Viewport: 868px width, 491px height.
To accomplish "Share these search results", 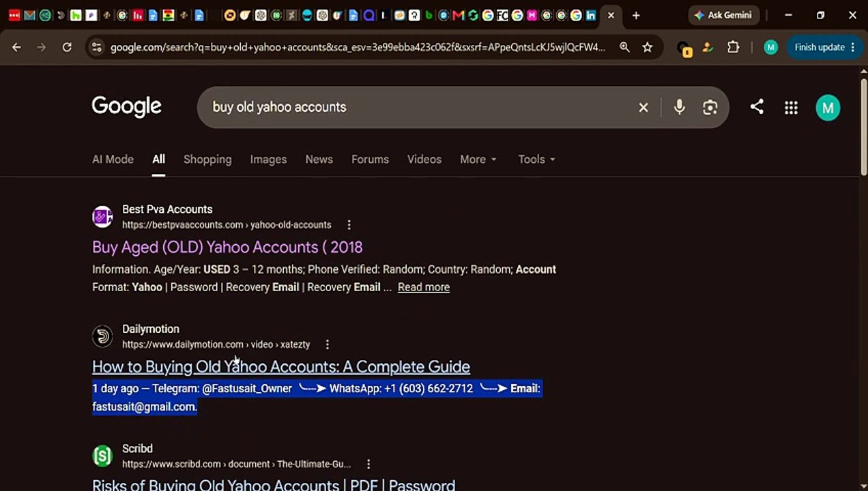I will pos(757,106).
